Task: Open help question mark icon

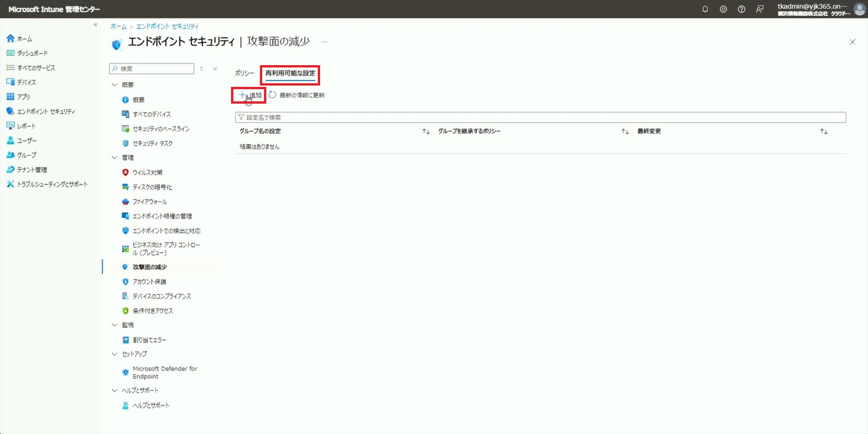Action: (x=741, y=9)
